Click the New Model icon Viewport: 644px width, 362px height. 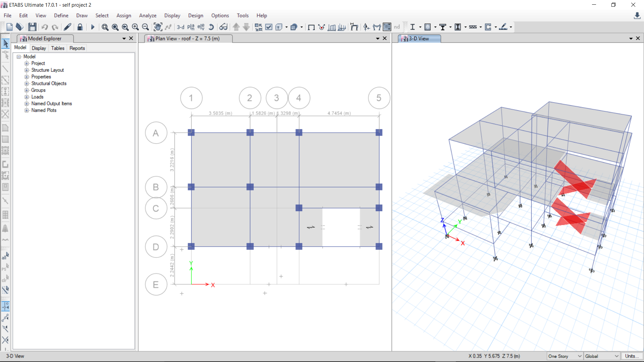coord(9,27)
